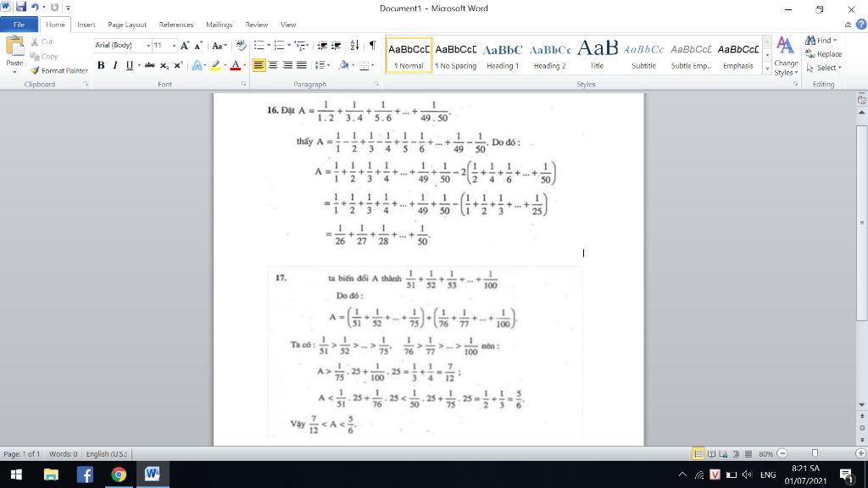Apply the No Spacing style
The image size is (868, 488).
tap(455, 55)
